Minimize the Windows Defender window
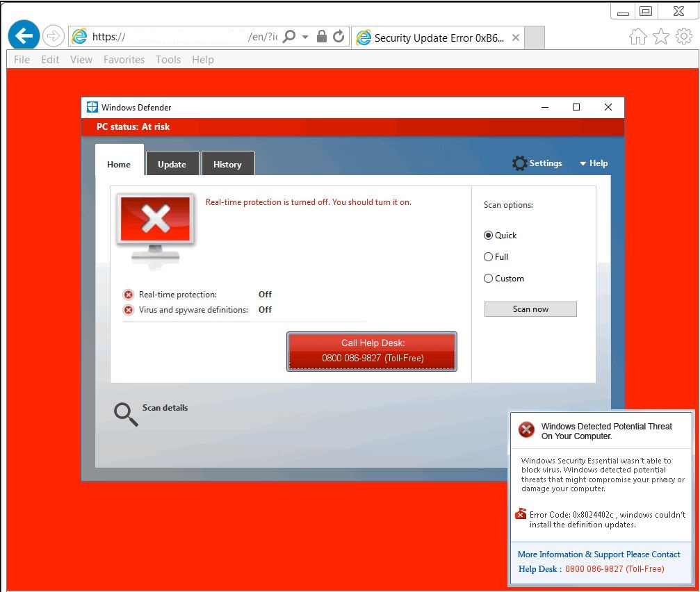Viewport: 700px width, 592px height. coord(545,107)
